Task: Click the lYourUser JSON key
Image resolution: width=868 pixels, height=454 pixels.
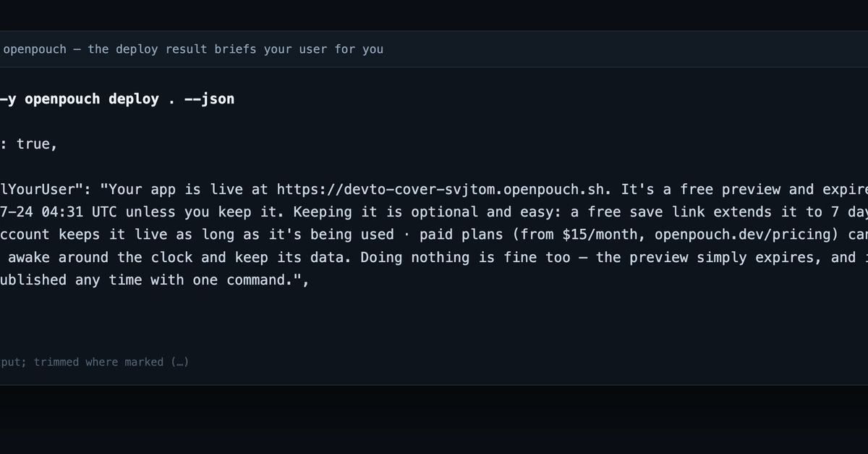Action: [x=38, y=190]
